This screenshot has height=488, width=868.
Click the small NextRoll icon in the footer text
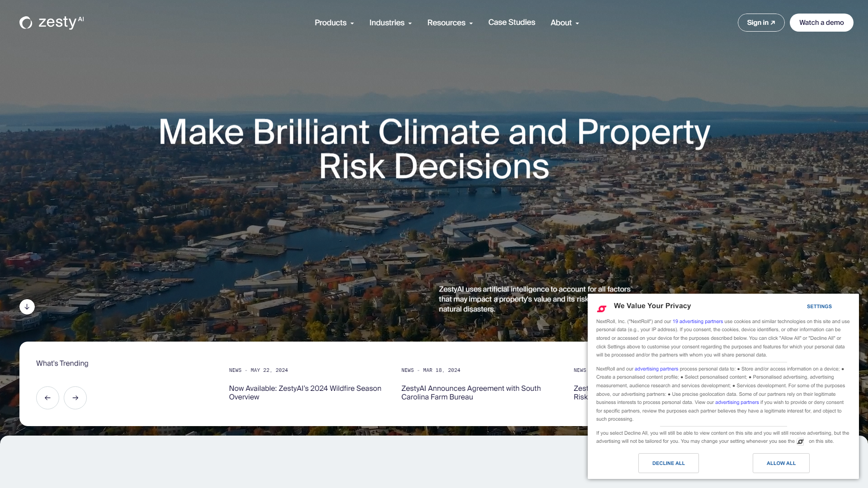[801, 441]
